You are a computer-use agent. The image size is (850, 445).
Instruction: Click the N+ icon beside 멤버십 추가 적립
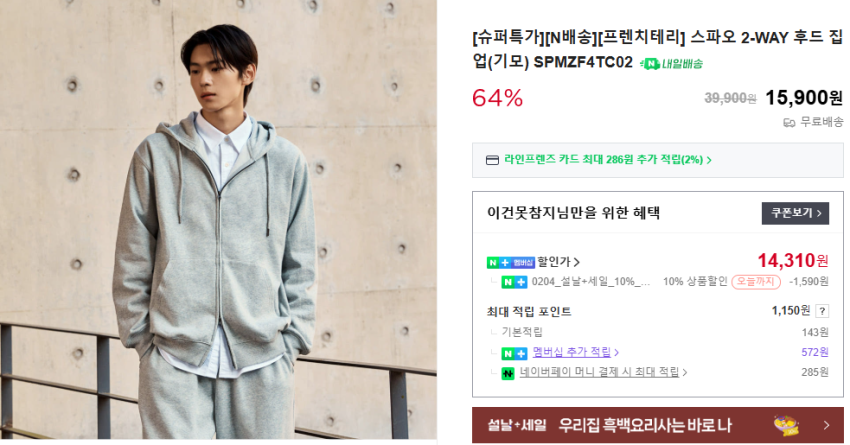pyautogui.click(x=514, y=353)
